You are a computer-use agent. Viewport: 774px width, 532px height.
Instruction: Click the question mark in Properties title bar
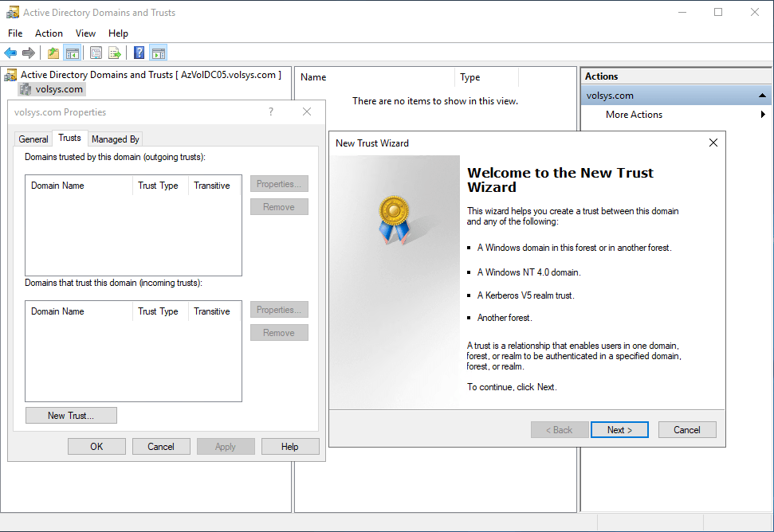271,112
